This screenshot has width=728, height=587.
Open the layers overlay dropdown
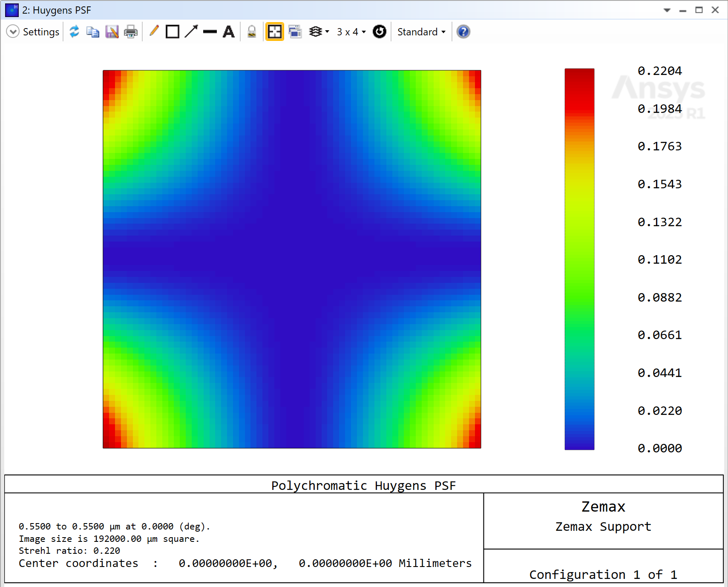(x=319, y=32)
